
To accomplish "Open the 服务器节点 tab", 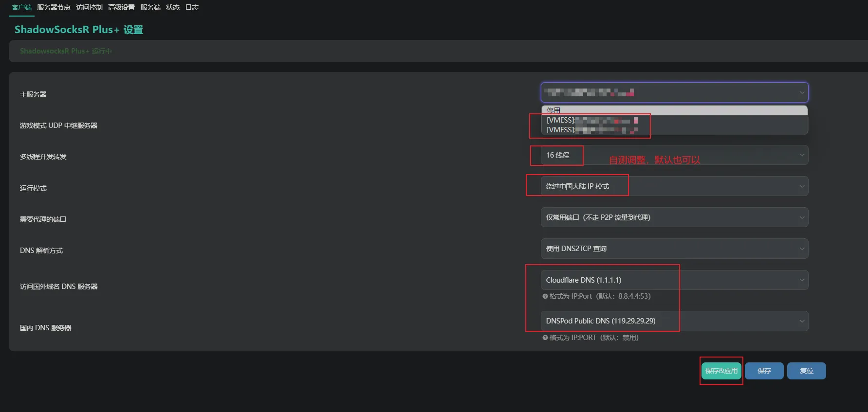I will tap(54, 7).
